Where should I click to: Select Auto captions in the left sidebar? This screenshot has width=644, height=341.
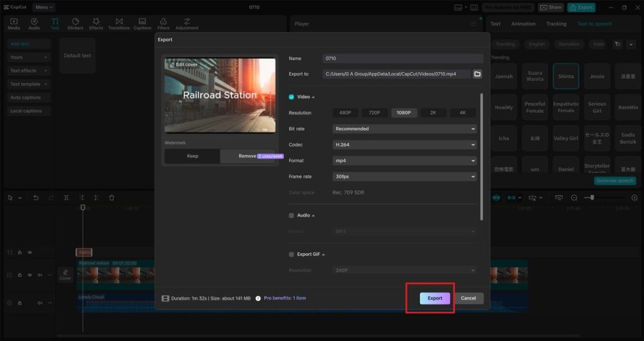(x=29, y=98)
